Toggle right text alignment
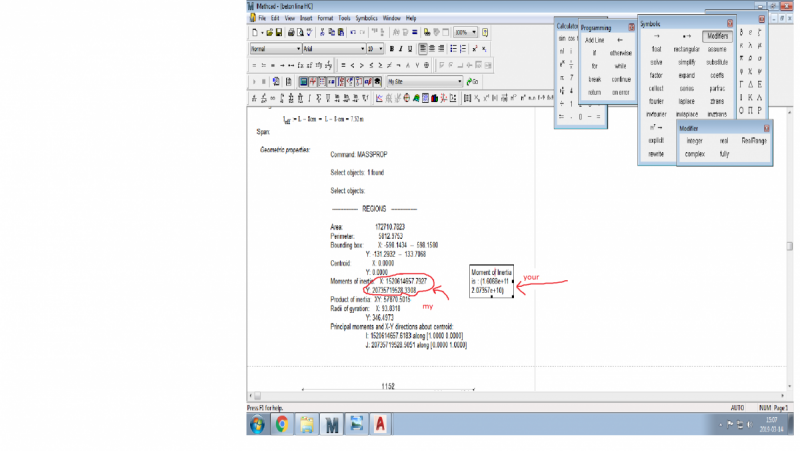Screen dimensions: 800x451 pyautogui.click(x=441, y=48)
